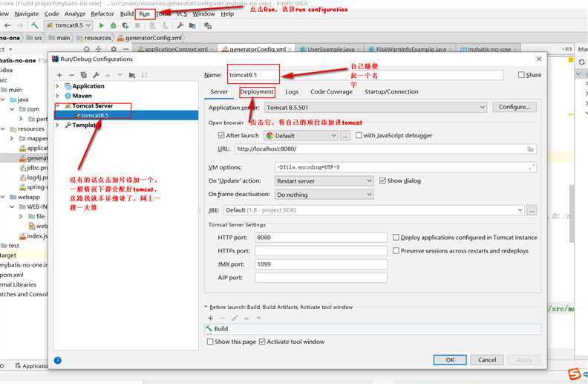588x384 pixels.
Task: Click Run with Coverage icon in main toolbar
Action: [125, 25]
